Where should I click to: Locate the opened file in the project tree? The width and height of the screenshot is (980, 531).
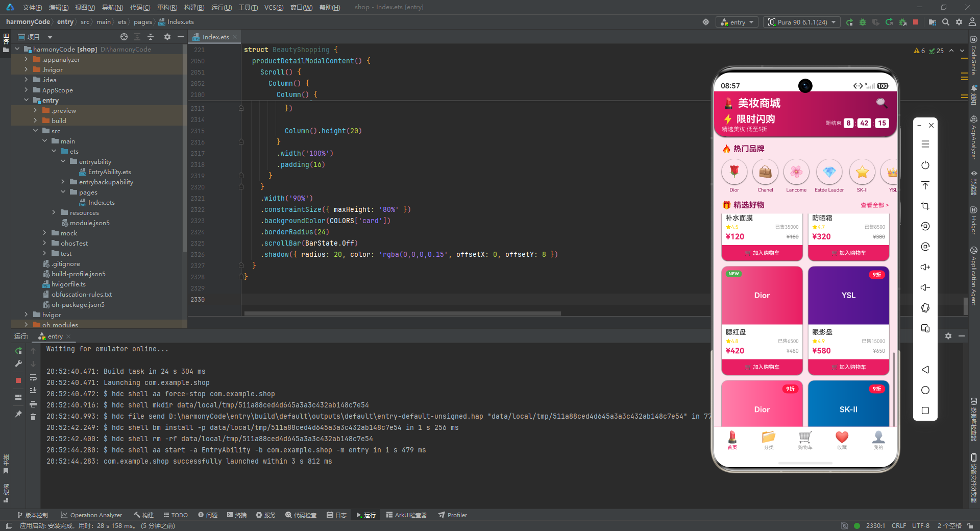124,37
